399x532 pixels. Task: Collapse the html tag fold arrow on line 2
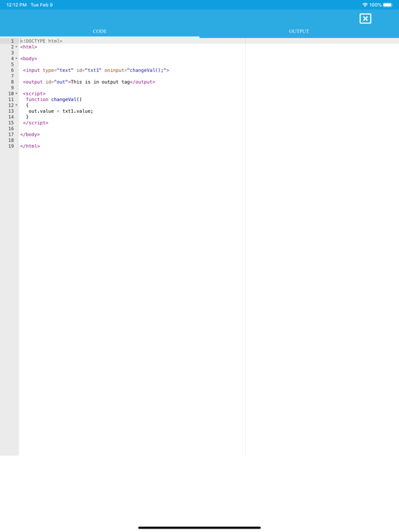coord(17,47)
